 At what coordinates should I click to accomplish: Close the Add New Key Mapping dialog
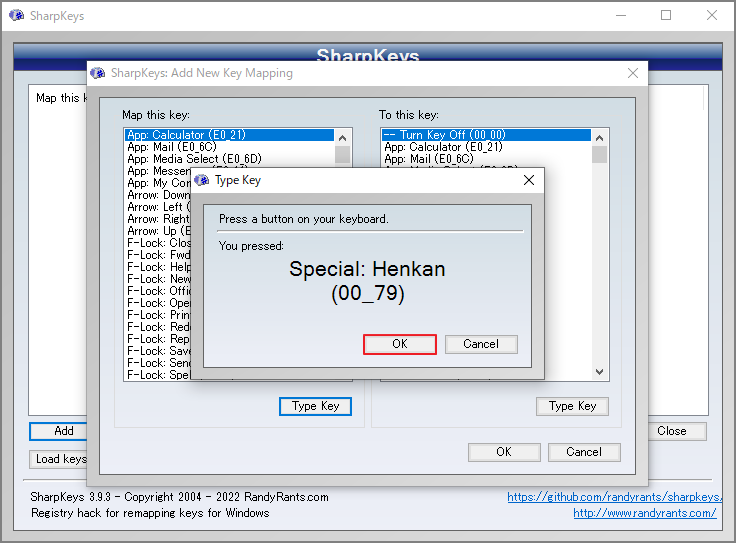click(x=633, y=73)
